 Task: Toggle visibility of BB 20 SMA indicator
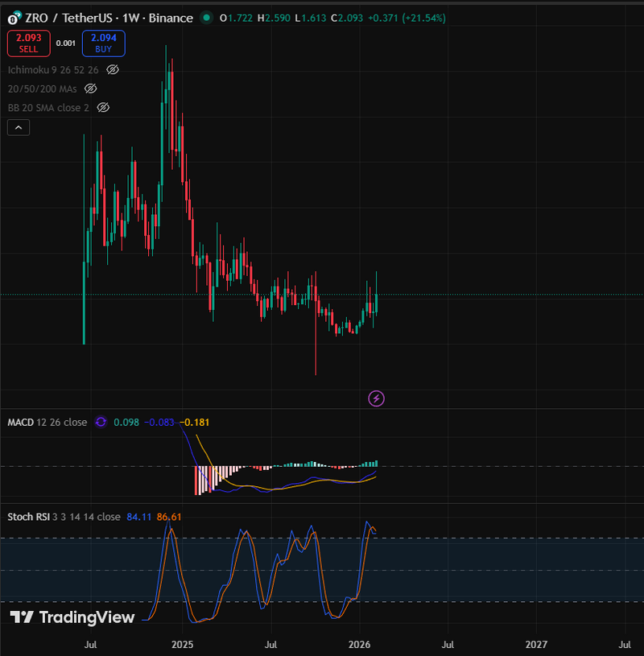click(103, 107)
